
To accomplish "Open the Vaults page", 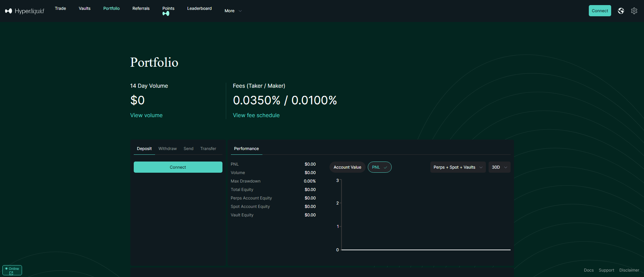I will (85, 8).
